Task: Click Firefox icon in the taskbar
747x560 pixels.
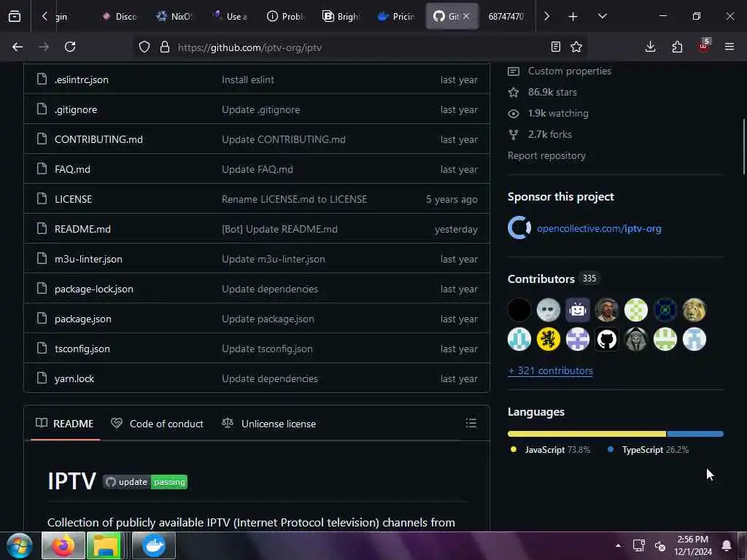Action: 63,545
